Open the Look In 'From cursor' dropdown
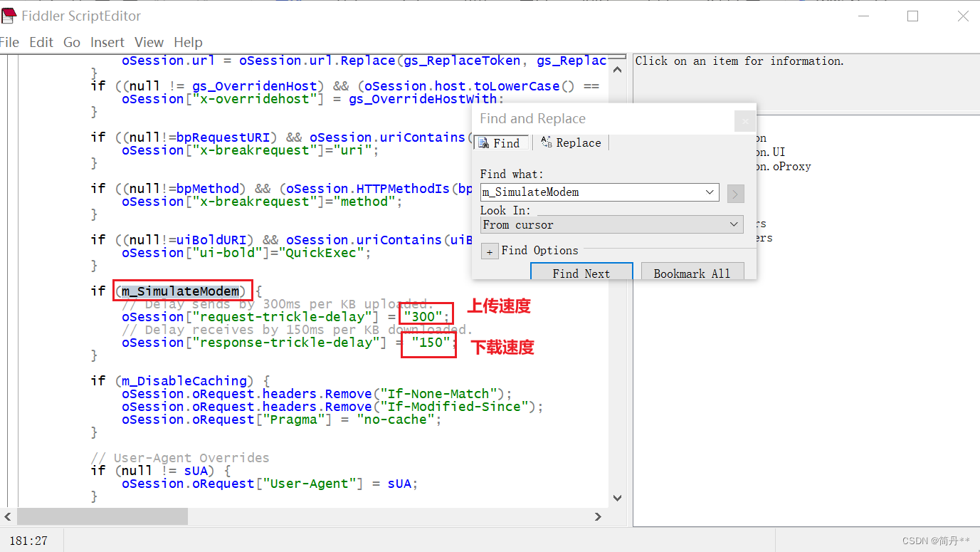 [612, 224]
